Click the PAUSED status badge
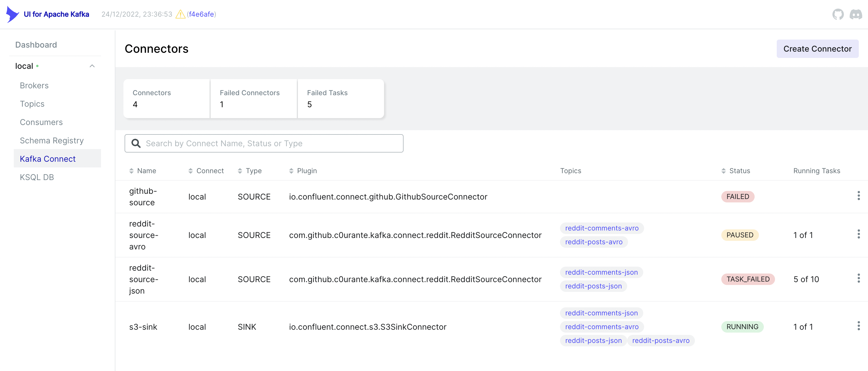This screenshot has width=868, height=371. (x=739, y=235)
